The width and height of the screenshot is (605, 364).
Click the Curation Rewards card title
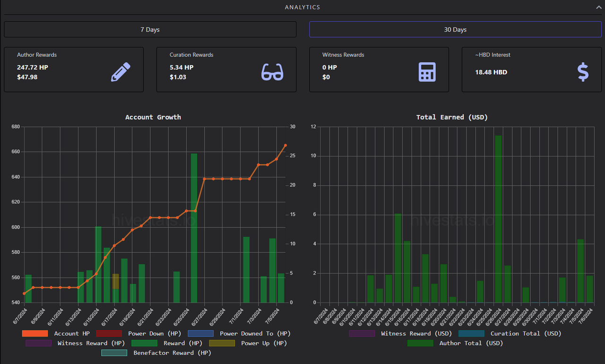click(191, 55)
